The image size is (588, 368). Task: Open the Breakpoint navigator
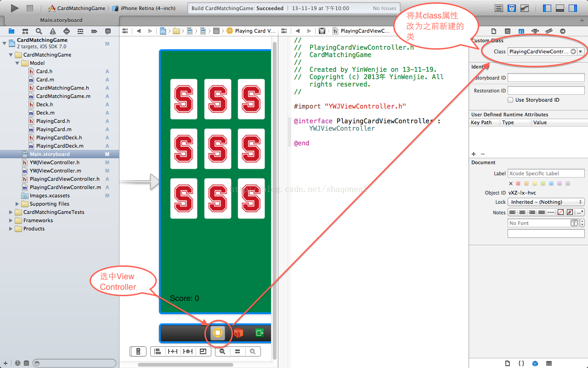point(94,31)
